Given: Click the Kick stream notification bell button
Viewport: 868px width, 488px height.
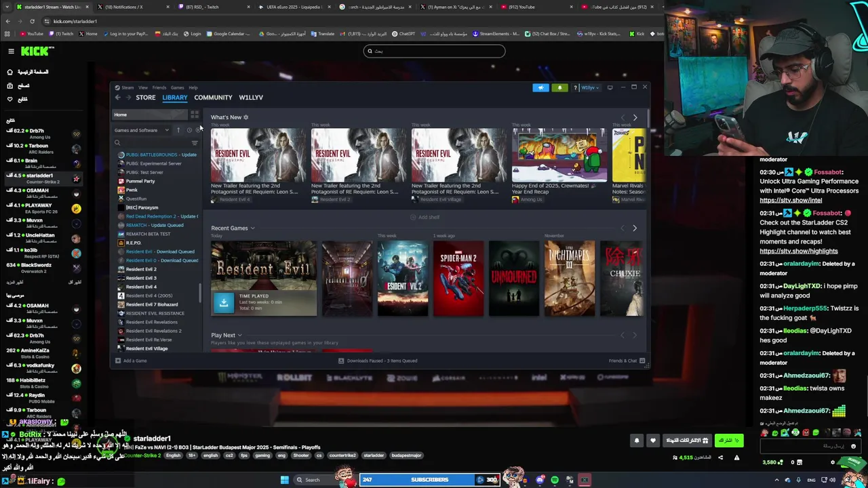Looking at the screenshot, I should point(637,441).
